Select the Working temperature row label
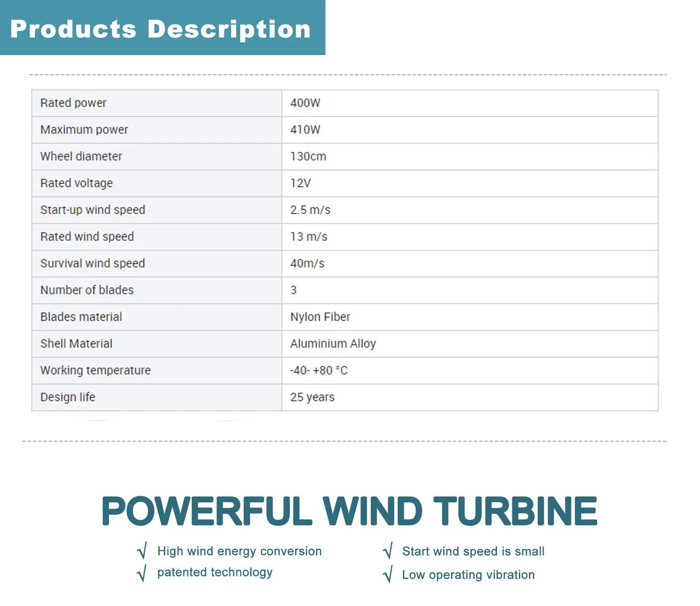The image size is (700, 606). (x=95, y=370)
